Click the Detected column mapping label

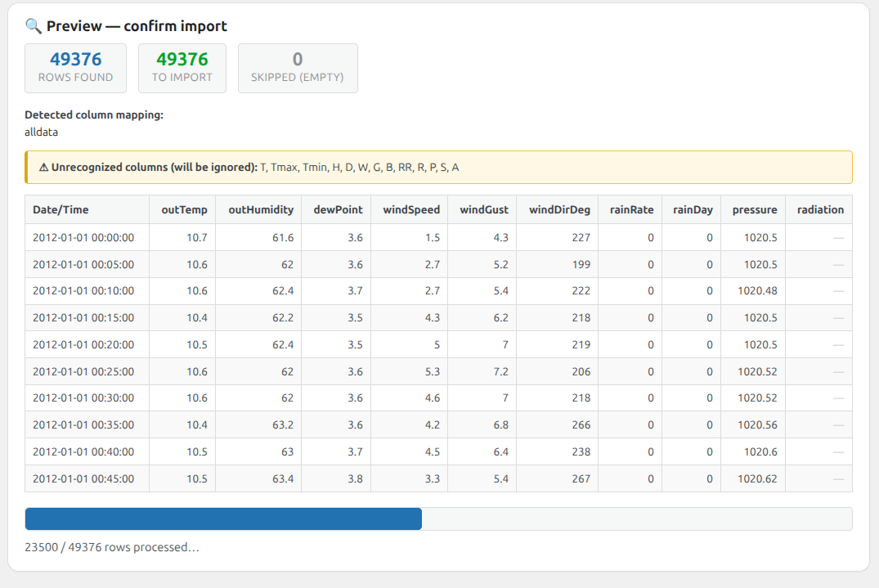click(x=94, y=115)
